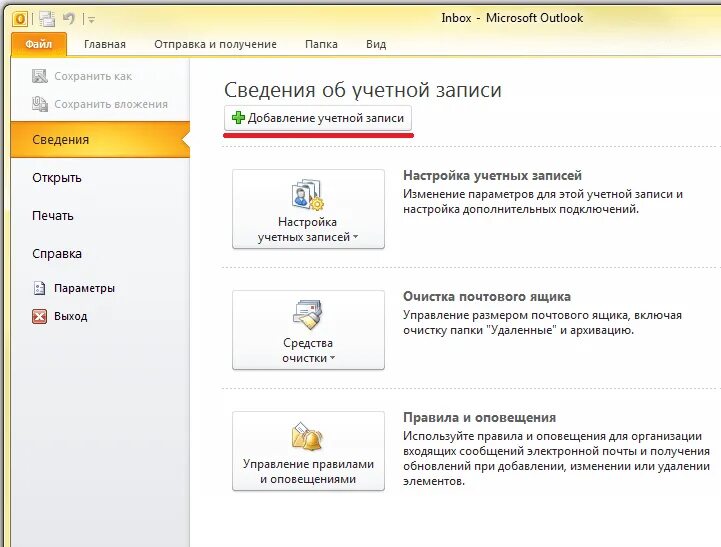Choose Выход to quit Outlook

(x=70, y=316)
